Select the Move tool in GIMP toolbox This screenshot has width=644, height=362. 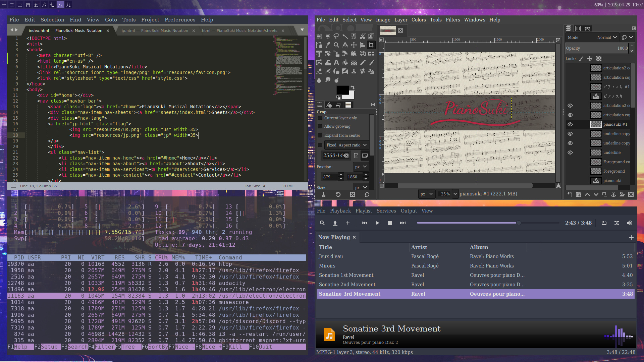pyautogui.click(x=354, y=45)
